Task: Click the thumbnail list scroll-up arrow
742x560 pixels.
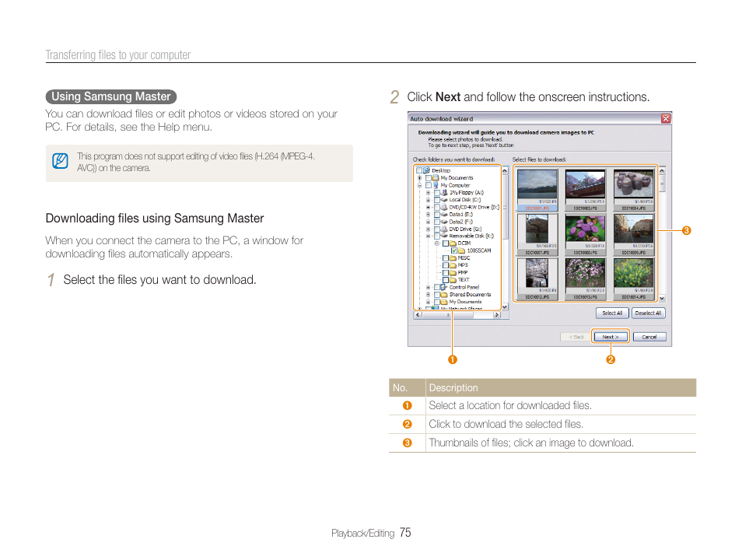Action: 662,170
